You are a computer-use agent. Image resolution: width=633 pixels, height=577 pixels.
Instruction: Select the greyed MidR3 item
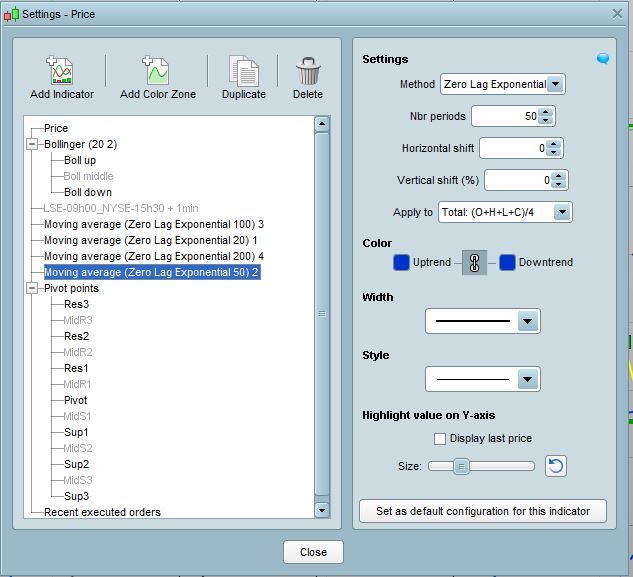tap(78, 320)
